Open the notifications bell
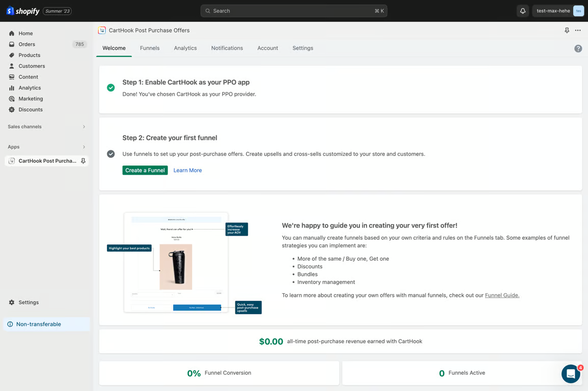The height and width of the screenshot is (391, 588). click(522, 11)
